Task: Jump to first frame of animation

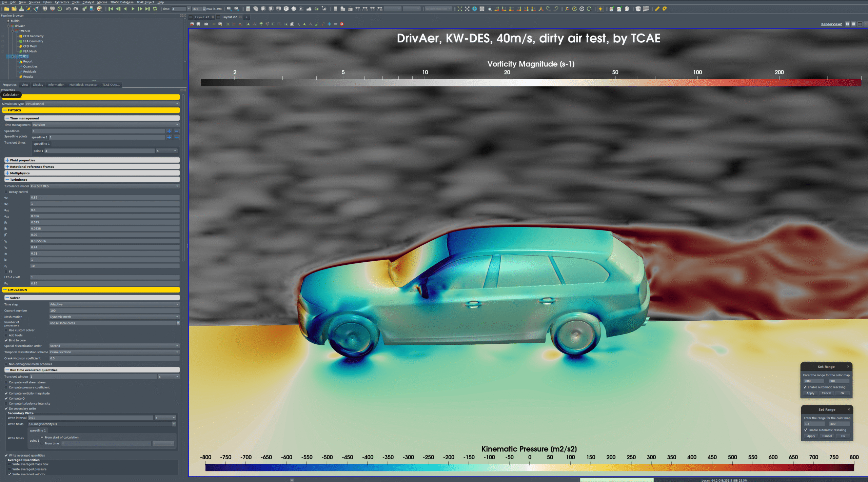Action: coord(111,9)
